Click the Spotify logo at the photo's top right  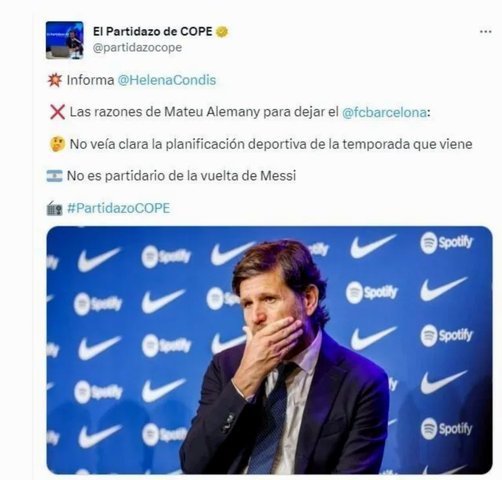point(446,243)
